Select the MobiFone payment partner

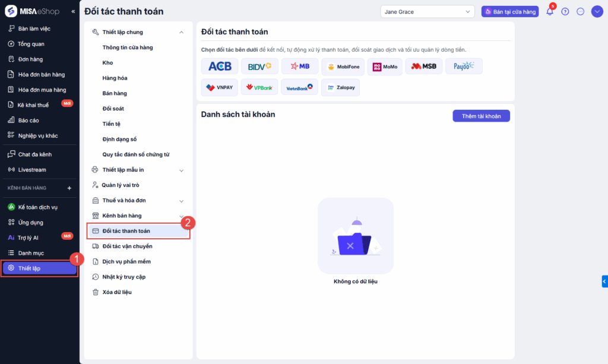343,67
